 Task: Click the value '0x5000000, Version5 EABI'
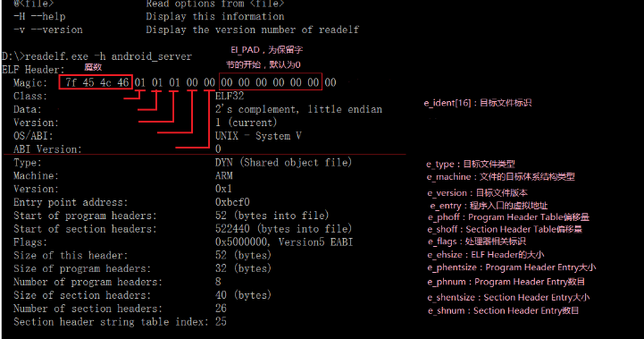pos(284,242)
